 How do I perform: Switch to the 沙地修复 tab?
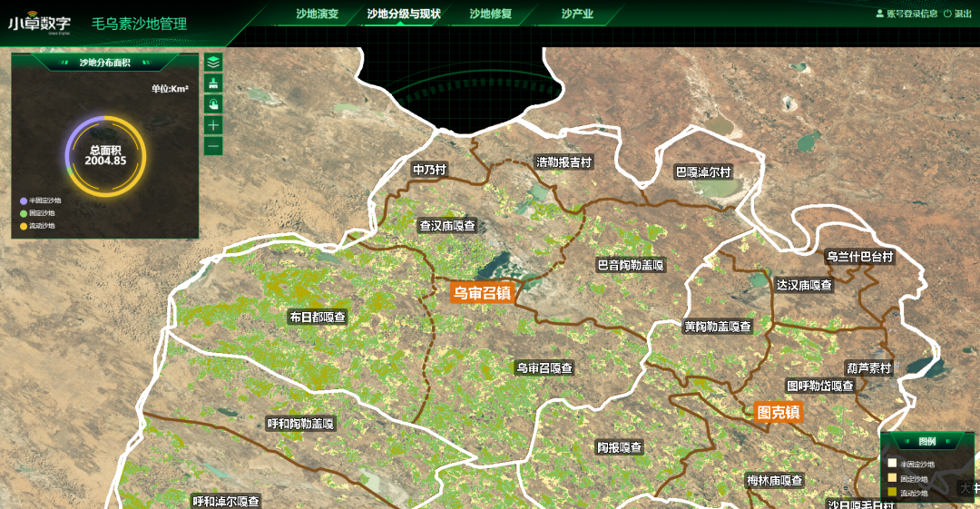click(491, 14)
